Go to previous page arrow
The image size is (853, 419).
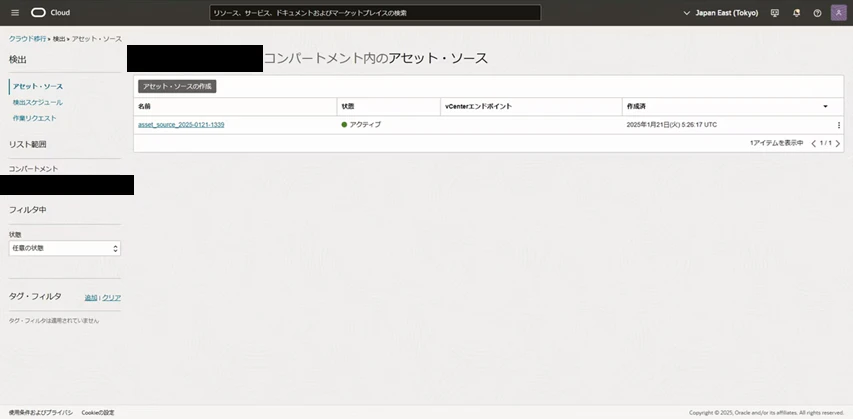click(813, 143)
